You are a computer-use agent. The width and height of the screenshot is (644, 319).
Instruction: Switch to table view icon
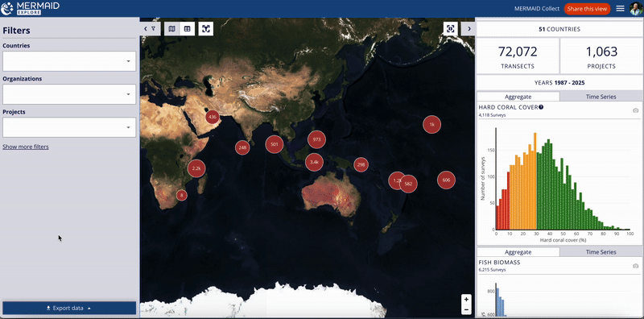pos(188,29)
